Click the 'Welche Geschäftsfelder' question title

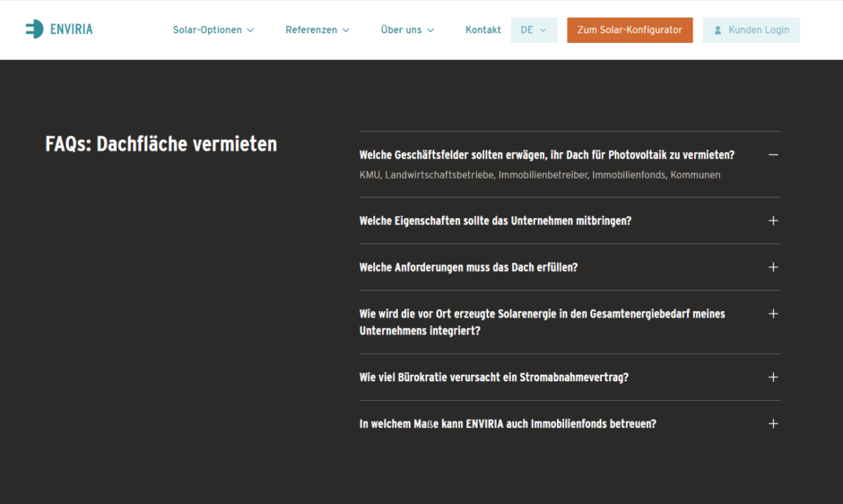click(546, 155)
